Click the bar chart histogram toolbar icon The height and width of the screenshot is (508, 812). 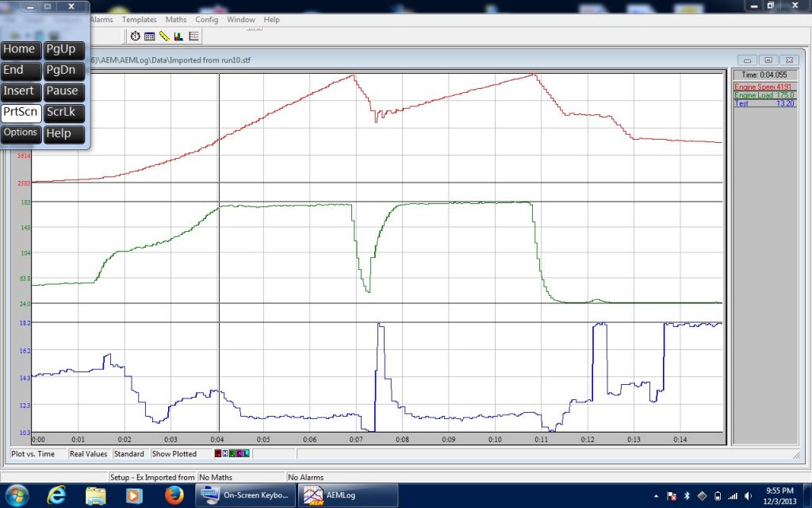coord(178,36)
